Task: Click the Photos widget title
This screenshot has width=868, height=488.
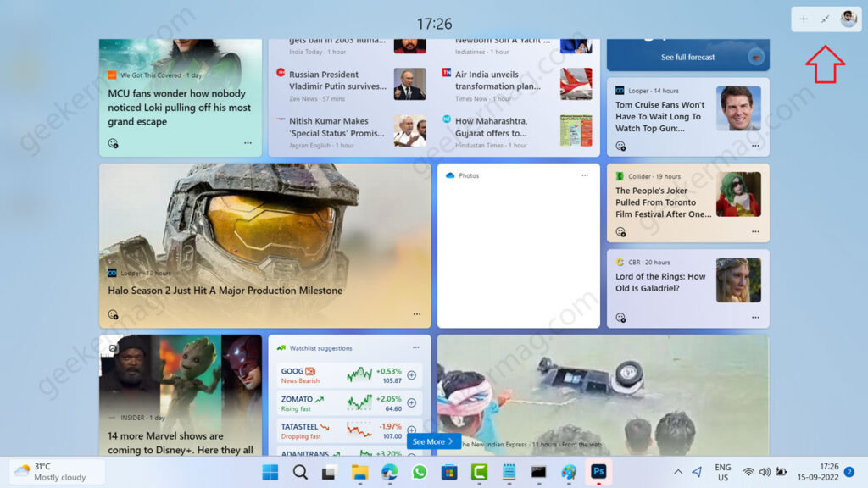Action: click(468, 175)
